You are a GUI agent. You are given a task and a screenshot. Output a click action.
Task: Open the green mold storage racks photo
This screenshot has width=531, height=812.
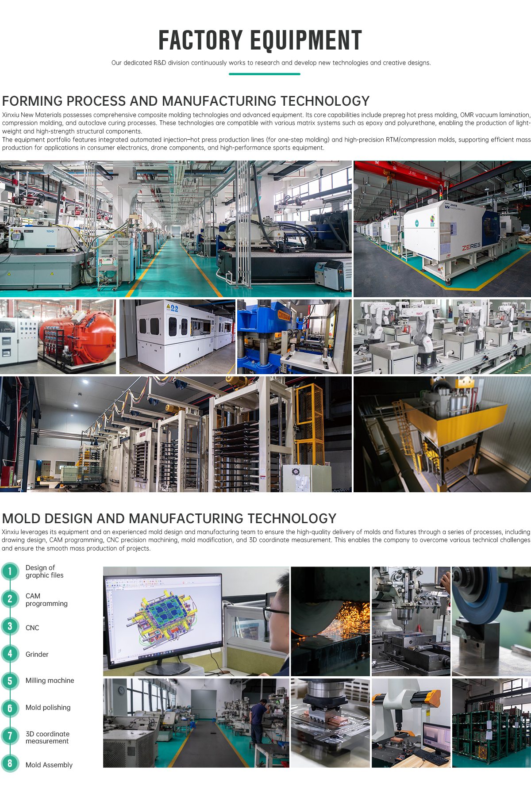click(492, 723)
